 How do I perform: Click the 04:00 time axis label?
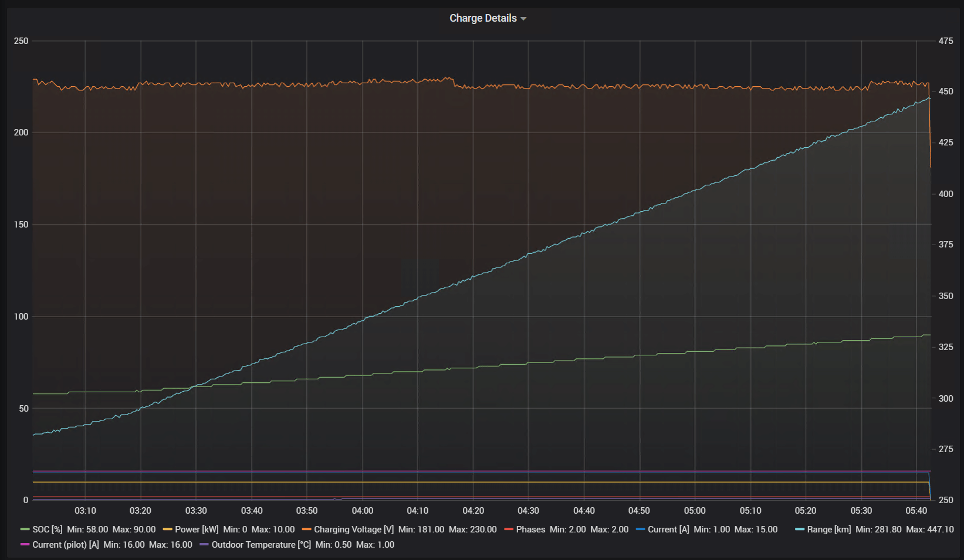pos(362,511)
